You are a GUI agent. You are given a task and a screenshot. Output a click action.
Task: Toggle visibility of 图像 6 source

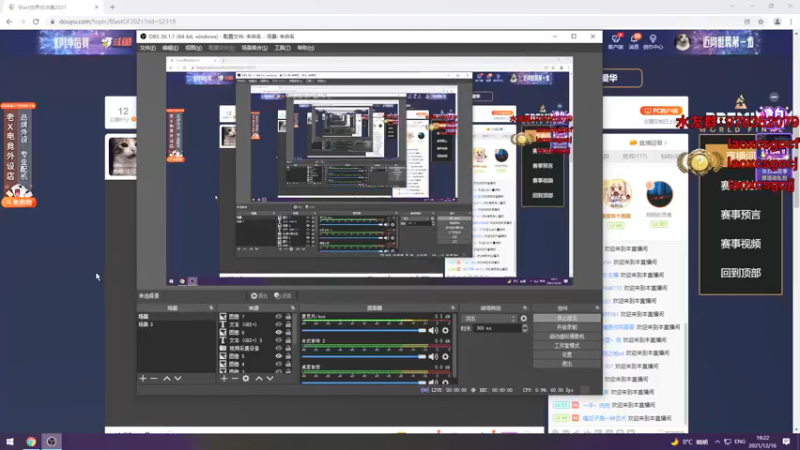[x=279, y=332]
